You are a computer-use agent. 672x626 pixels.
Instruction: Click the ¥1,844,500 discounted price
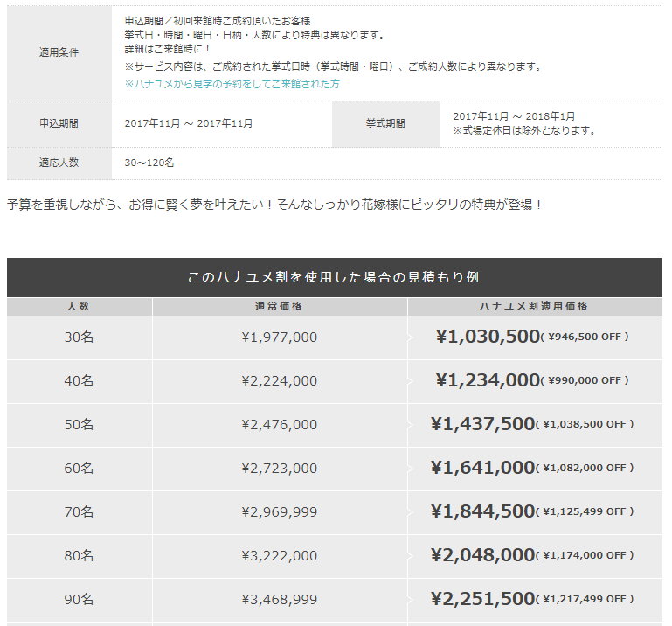coord(483,511)
